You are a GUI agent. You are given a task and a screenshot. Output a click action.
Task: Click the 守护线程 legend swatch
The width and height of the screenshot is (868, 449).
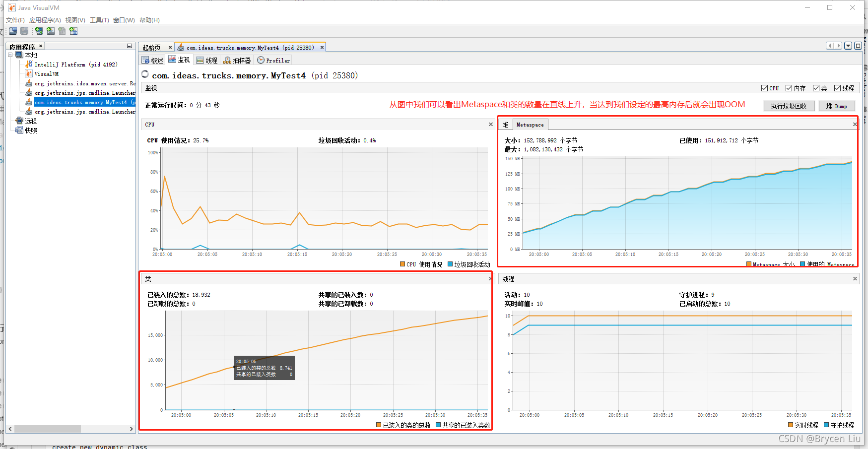826,425
